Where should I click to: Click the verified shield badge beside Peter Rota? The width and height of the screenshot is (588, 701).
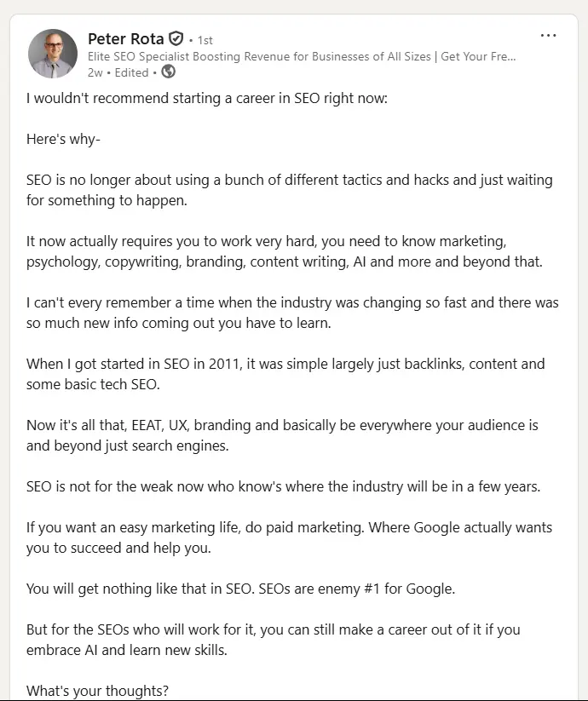click(176, 39)
